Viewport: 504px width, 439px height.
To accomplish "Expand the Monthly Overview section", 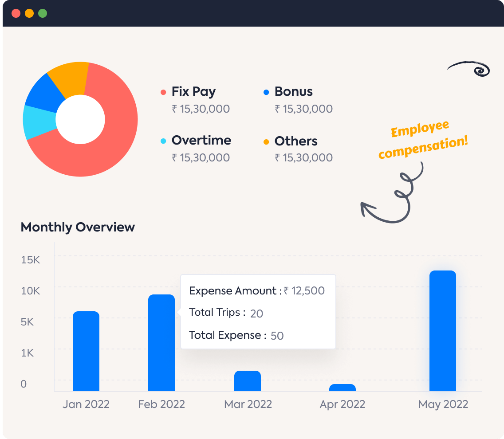I will click(x=78, y=227).
